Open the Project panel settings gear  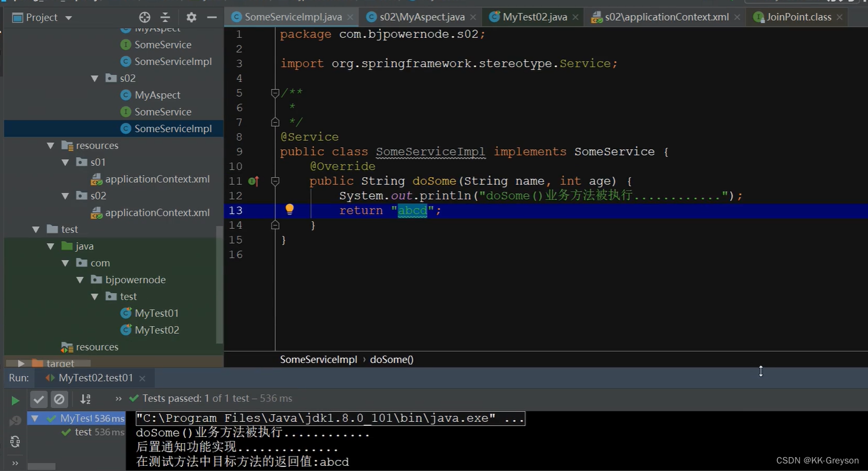191,17
